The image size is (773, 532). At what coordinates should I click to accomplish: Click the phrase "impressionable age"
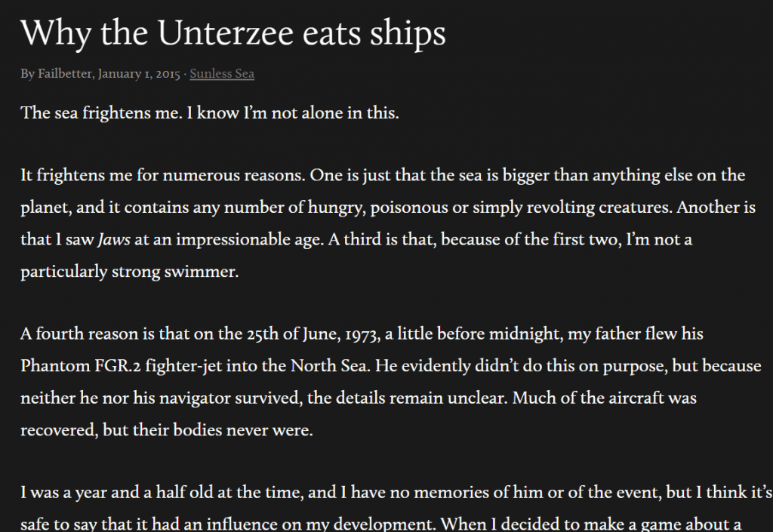248,239
